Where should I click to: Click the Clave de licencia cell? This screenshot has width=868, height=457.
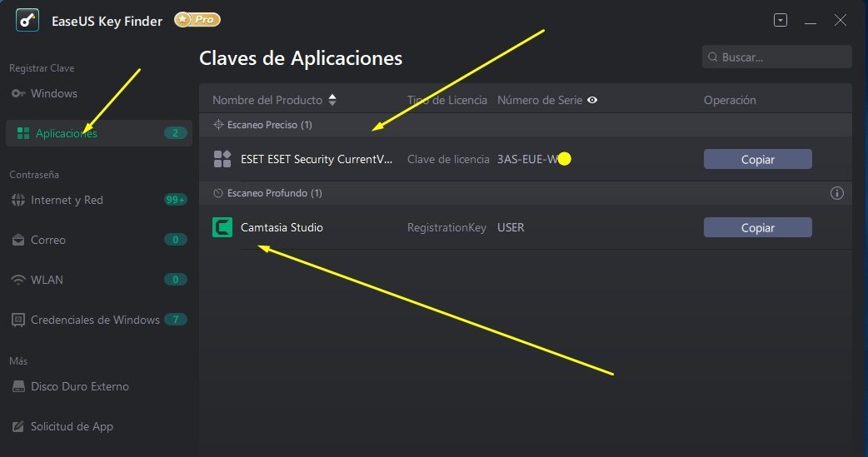[448, 159]
